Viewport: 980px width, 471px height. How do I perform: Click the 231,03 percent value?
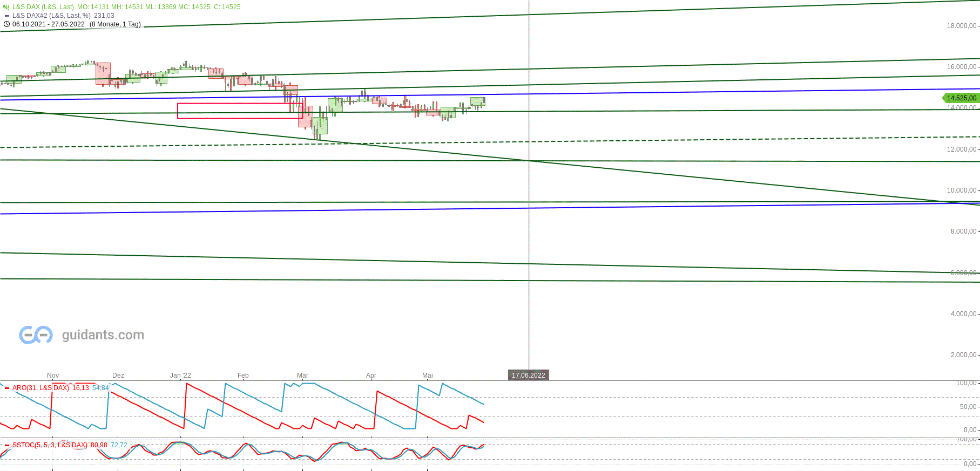click(x=104, y=16)
